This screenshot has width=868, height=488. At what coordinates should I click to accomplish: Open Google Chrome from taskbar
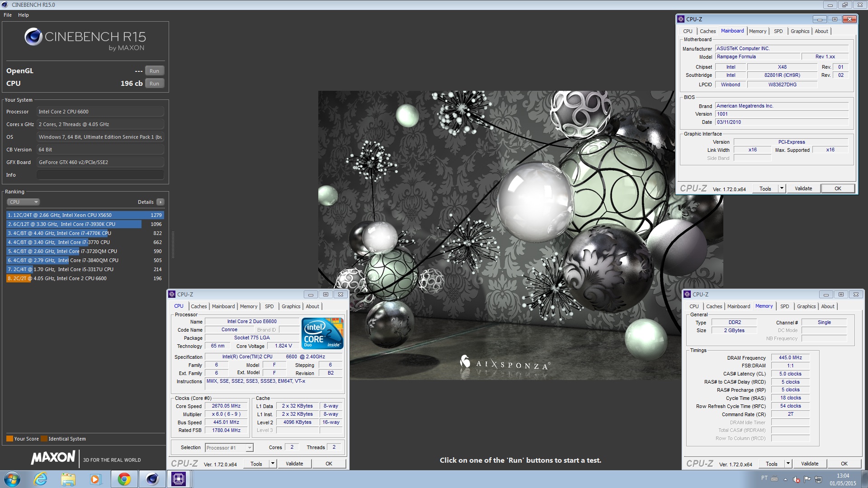(x=124, y=479)
